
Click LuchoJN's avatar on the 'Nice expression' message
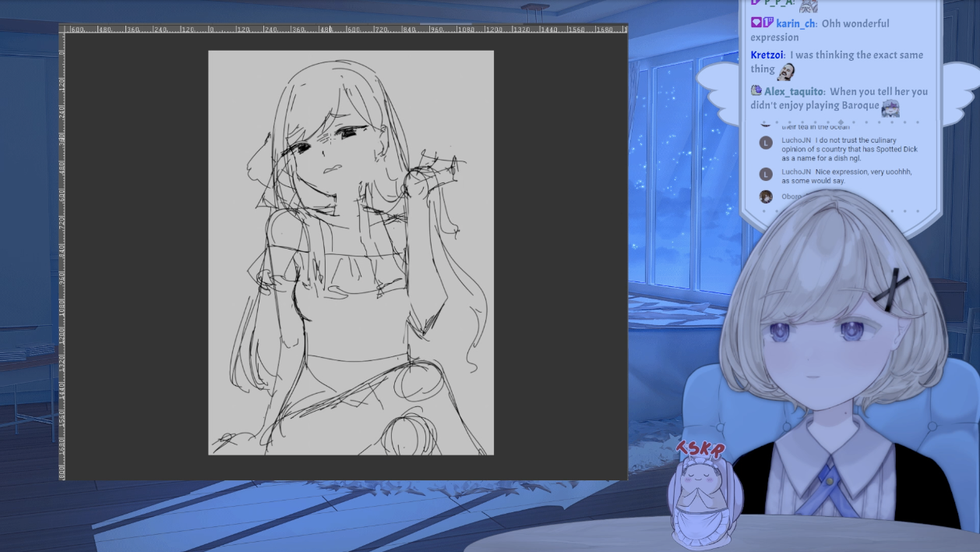coord(766,174)
